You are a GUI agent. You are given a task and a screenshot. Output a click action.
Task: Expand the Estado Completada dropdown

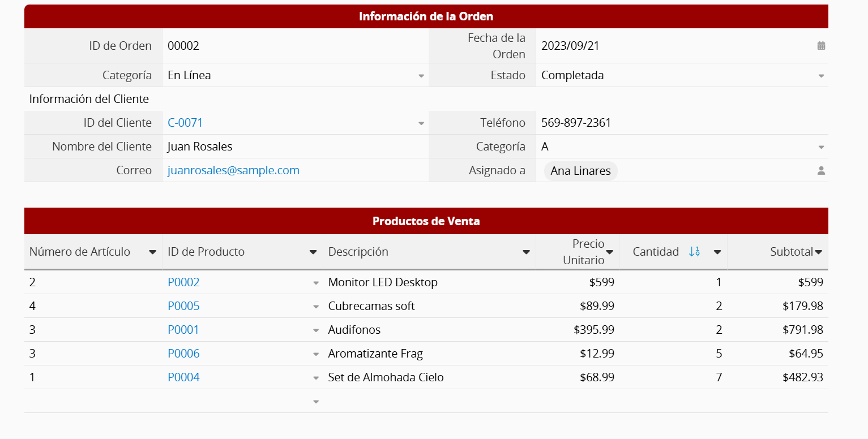(x=821, y=76)
